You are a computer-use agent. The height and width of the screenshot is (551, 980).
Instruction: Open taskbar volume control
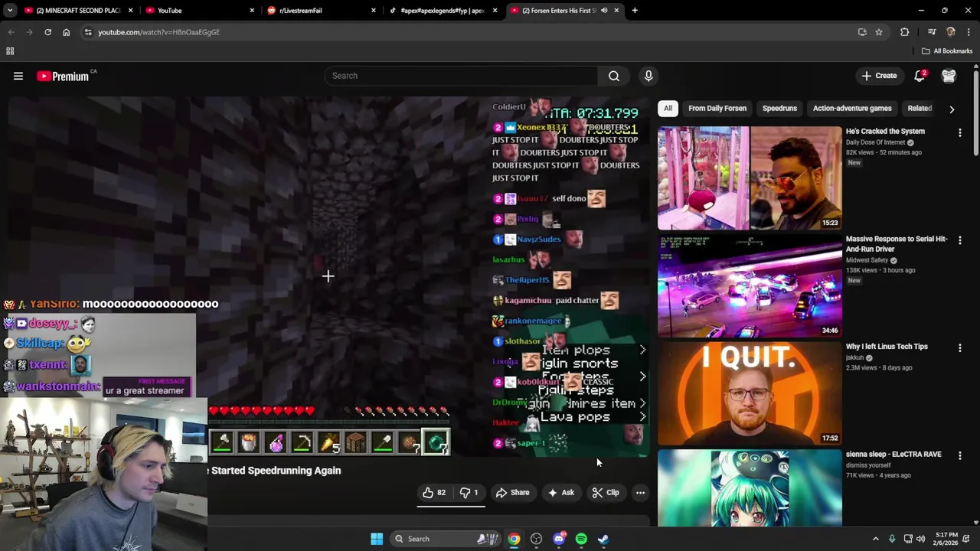(x=920, y=539)
